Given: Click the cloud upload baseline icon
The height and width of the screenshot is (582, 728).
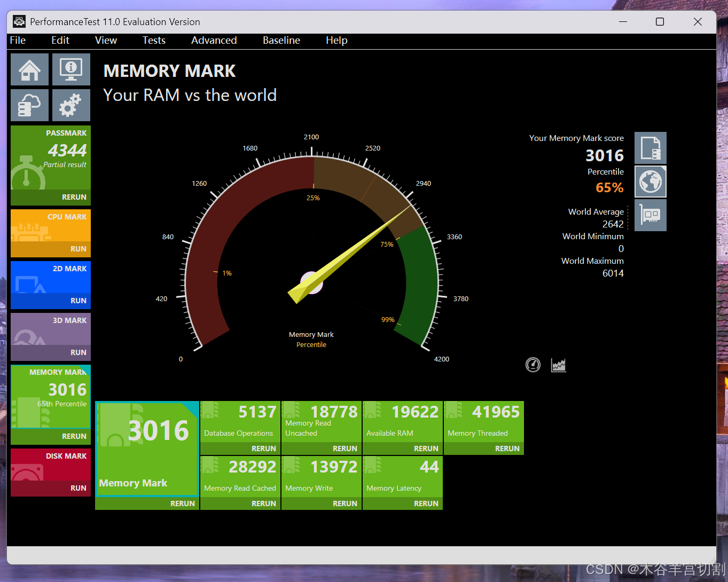Looking at the screenshot, I should (x=29, y=105).
